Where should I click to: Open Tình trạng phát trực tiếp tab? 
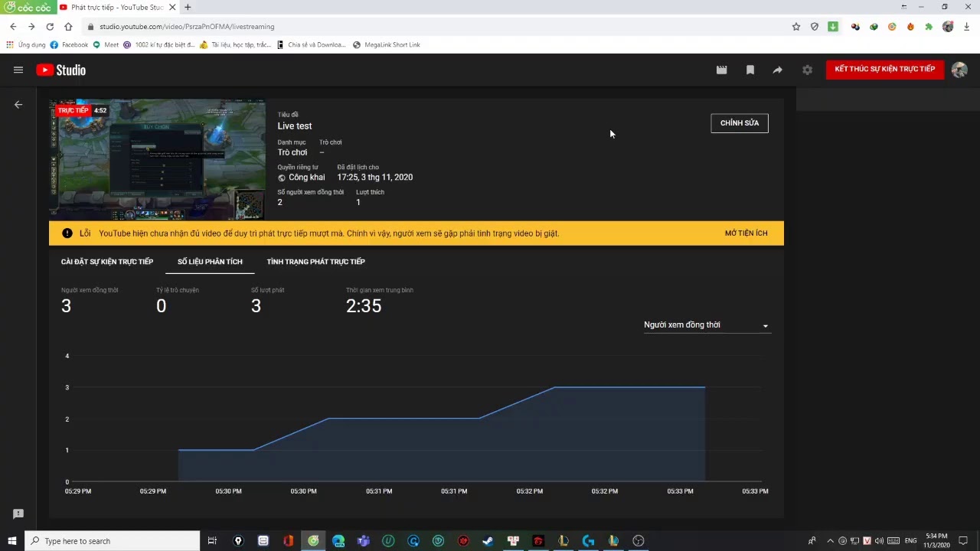pos(315,262)
